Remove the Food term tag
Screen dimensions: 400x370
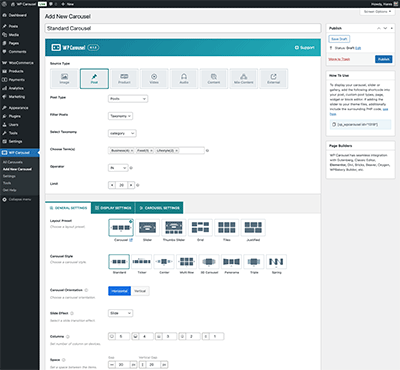click(151, 151)
